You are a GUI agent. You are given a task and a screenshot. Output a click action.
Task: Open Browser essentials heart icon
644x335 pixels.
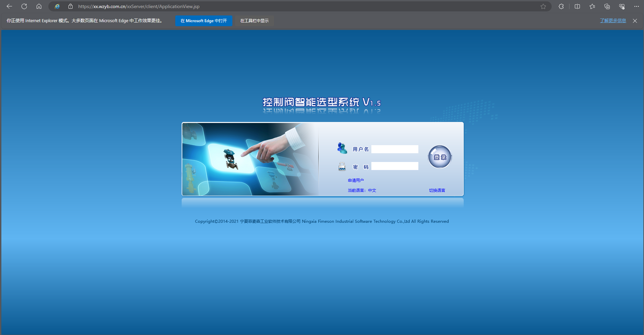[x=622, y=6]
